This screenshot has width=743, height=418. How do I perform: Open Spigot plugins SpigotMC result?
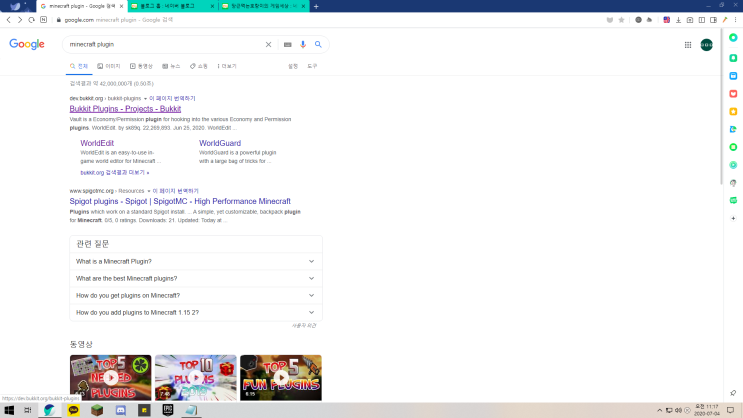180,201
